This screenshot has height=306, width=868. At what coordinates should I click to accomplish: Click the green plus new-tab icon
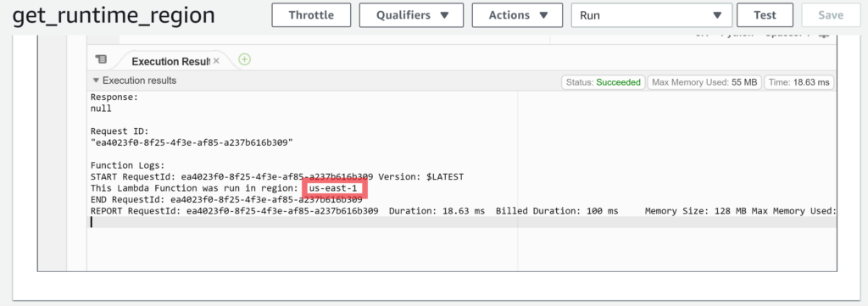[x=244, y=60]
